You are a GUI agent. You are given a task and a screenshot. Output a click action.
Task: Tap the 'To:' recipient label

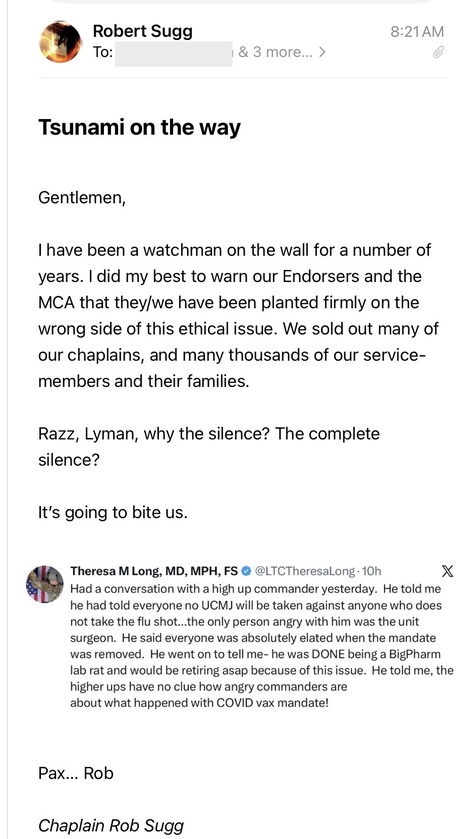pos(103,52)
